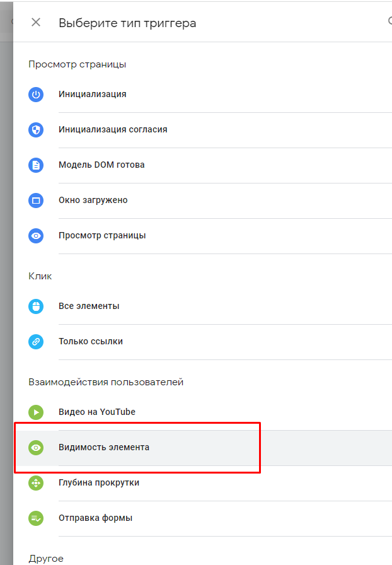The height and width of the screenshot is (565, 392).
Task: Select Модель DOM готова trigger
Action: [x=101, y=165]
